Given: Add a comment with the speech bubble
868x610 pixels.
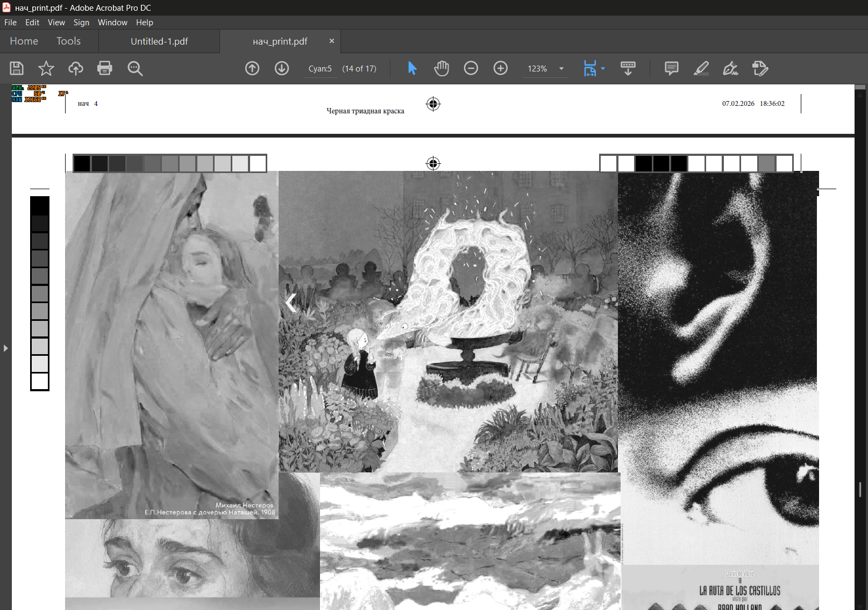Looking at the screenshot, I should [x=672, y=68].
